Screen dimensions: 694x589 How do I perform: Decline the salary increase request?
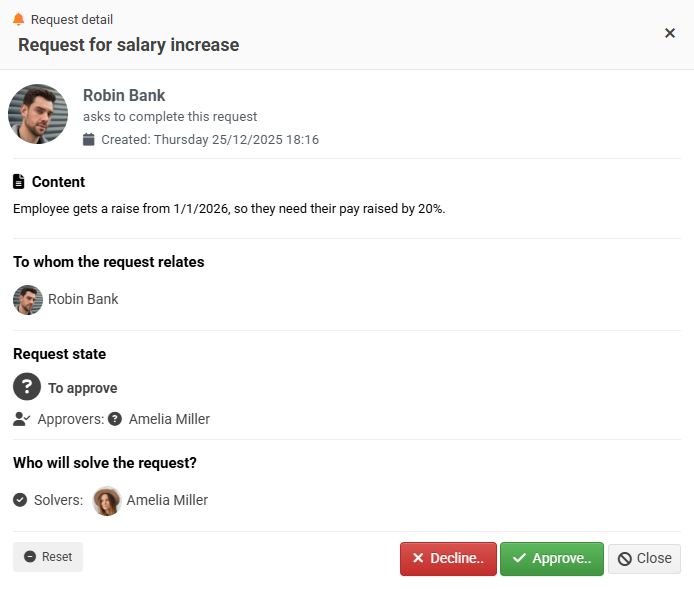(x=448, y=559)
